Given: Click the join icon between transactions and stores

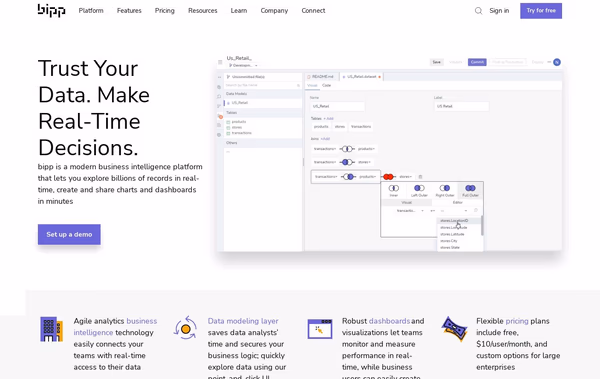Looking at the screenshot, I should 347,162.
